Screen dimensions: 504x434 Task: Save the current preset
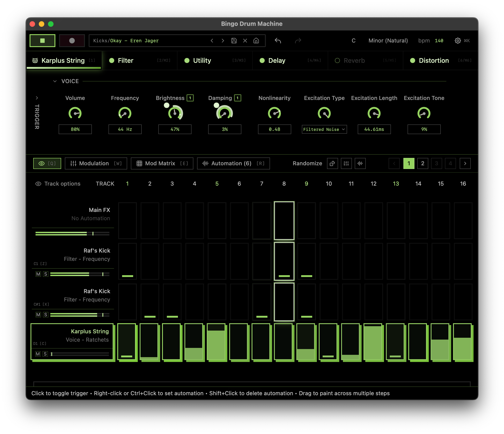pyautogui.click(x=234, y=41)
